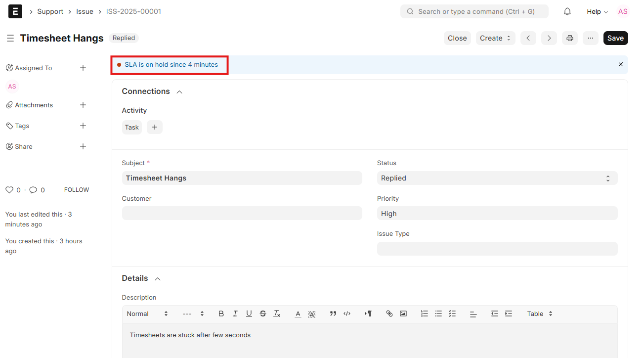
Task: Add an attachment with the plus icon
Action: [x=83, y=105]
